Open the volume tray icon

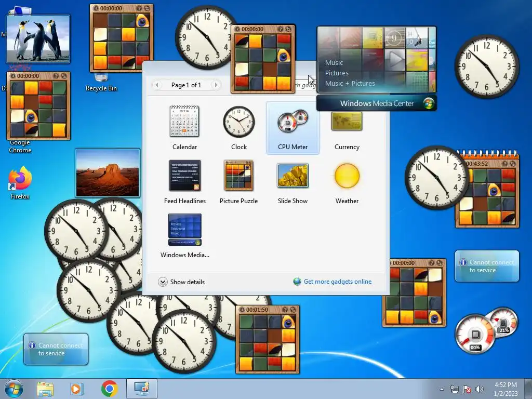479,390
